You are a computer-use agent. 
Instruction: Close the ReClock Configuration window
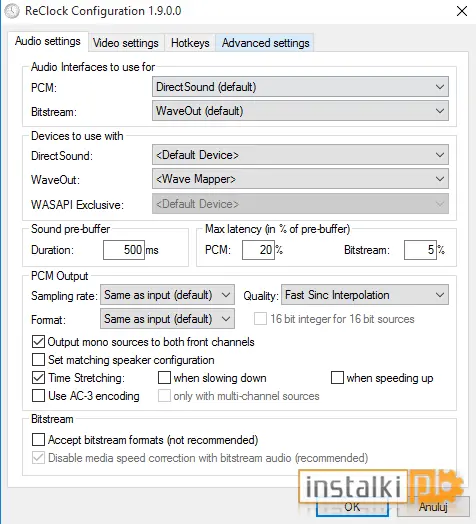[x=462, y=11]
